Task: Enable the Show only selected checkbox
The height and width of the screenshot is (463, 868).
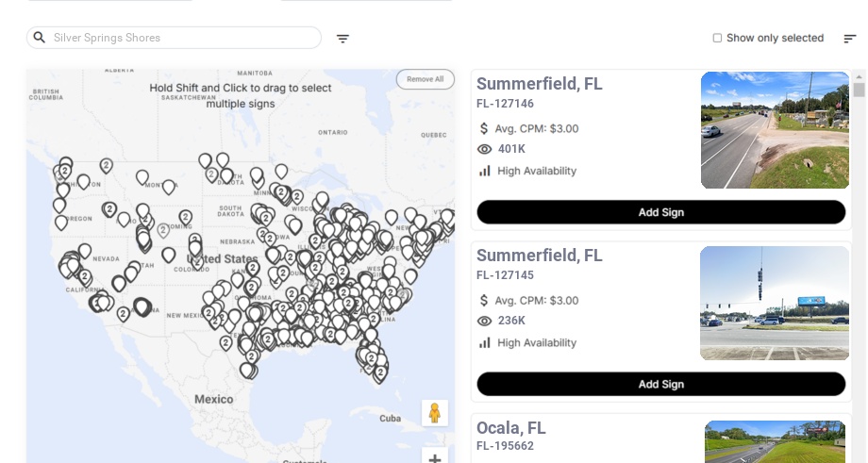Action: [x=717, y=39]
